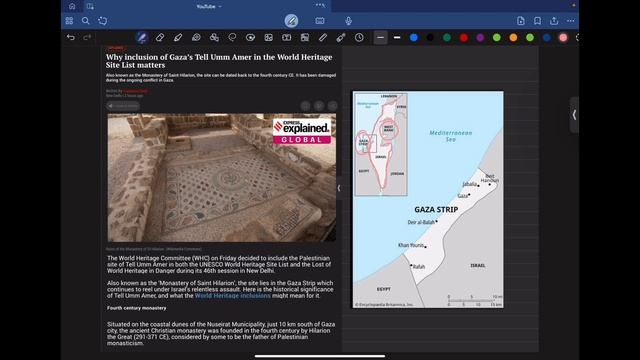Select the Laser pointer tool
This screenshot has height=360, width=640.
tap(341, 38)
